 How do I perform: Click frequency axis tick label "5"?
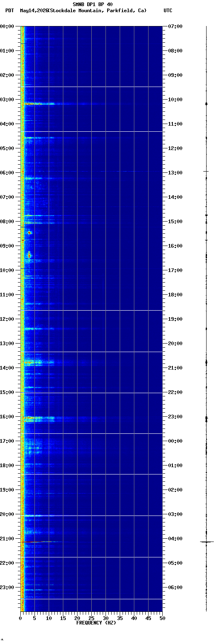tap(34, 618)
